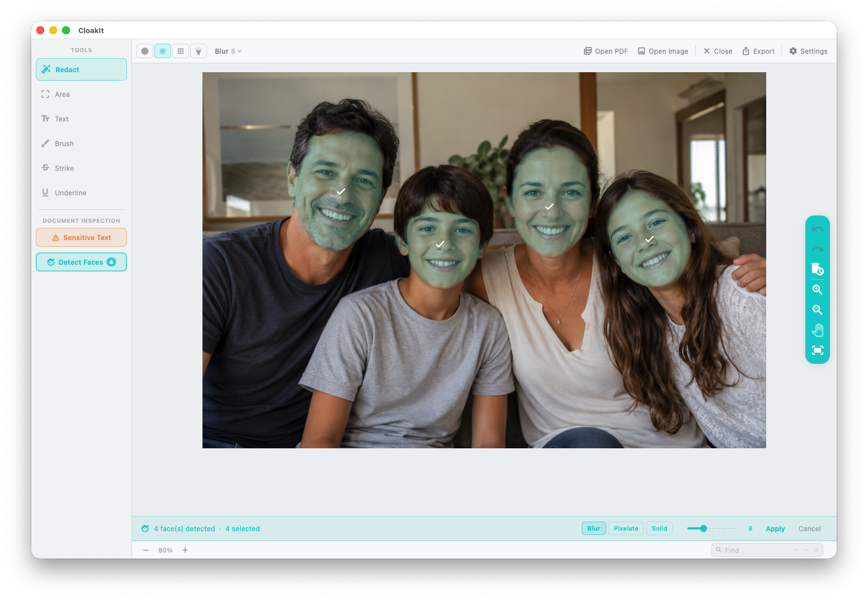Open the Settings panel

(808, 51)
